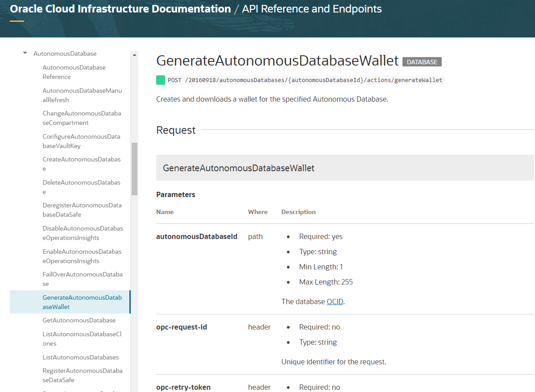Click the 'Name' column header
535x392 pixels.
click(165, 212)
